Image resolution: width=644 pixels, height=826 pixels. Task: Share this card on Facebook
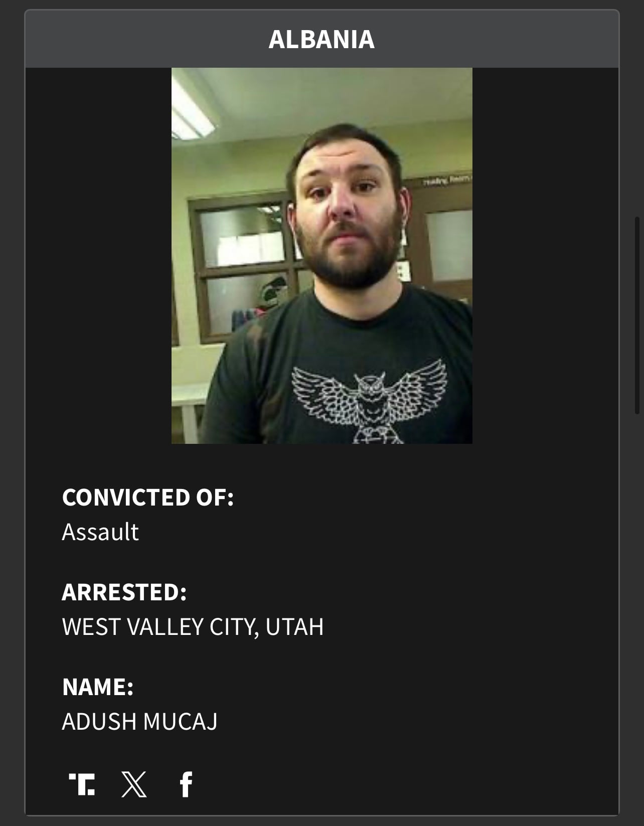coord(186,784)
